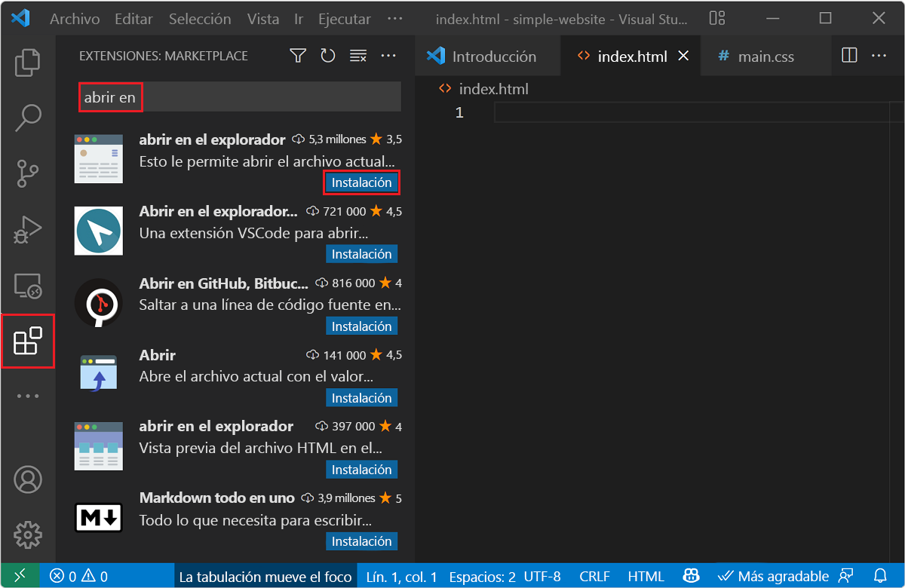The image size is (905, 588).
Task: Split the editor to the right
Action: (849, 56)
